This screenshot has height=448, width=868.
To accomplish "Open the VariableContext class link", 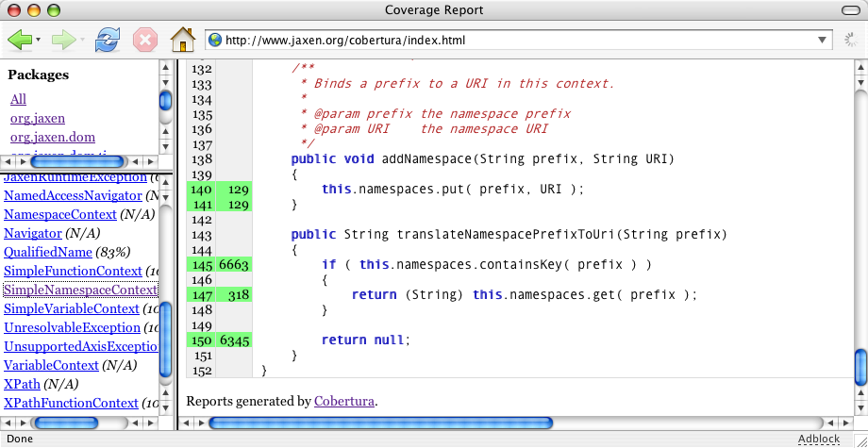I will [52, 366].
